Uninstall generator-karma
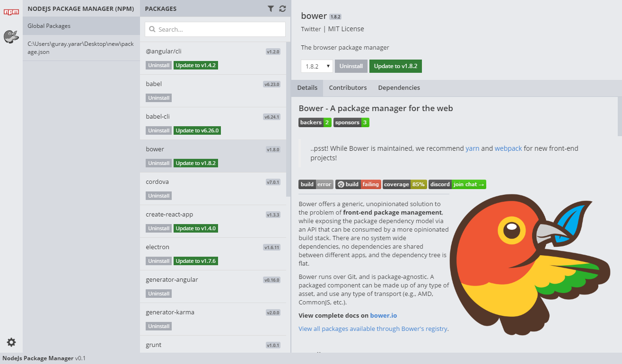622x364 pixels. 159,326
